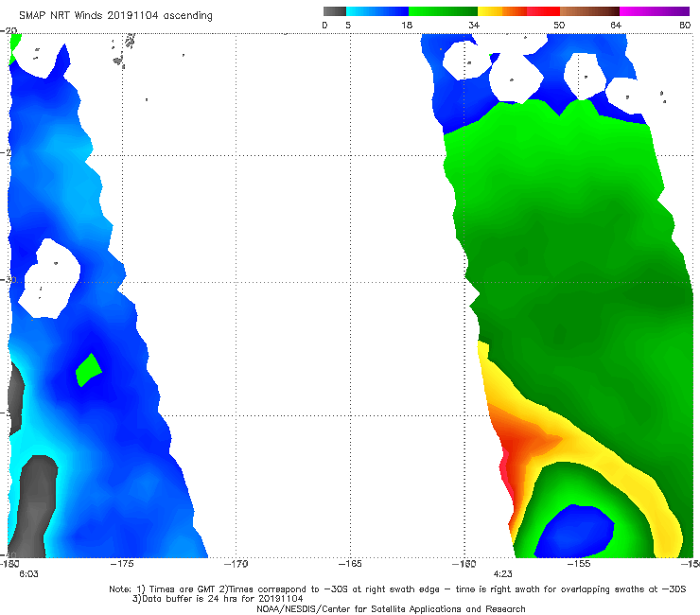Click the '34' color scale label
Image resolution: width=700 pixels, height=615 pixels.
[474, 25]
